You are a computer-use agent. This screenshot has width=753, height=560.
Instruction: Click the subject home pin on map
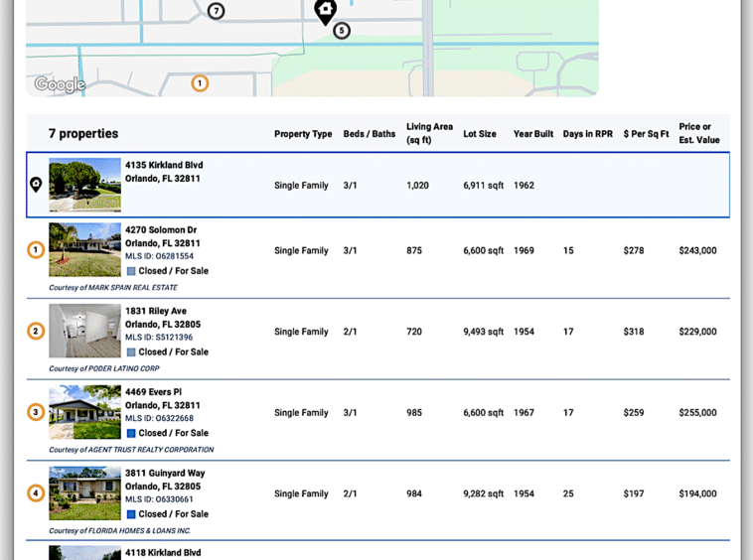pos(325,11)
